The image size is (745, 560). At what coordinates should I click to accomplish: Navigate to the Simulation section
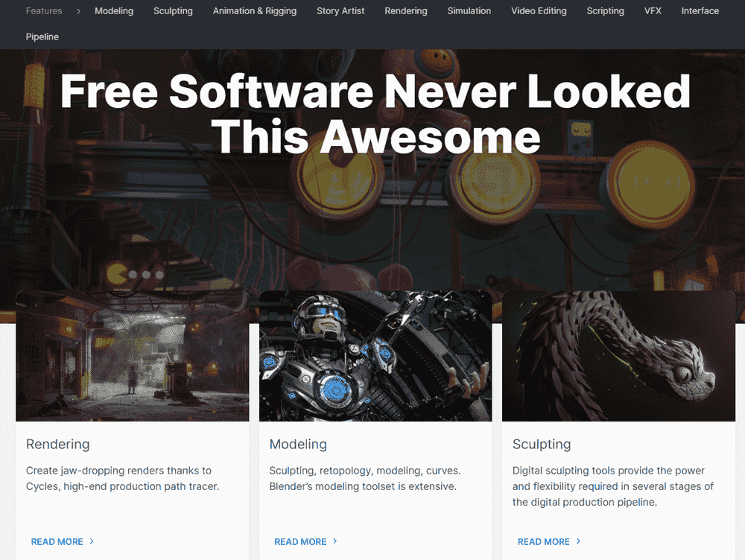point(469,11)
